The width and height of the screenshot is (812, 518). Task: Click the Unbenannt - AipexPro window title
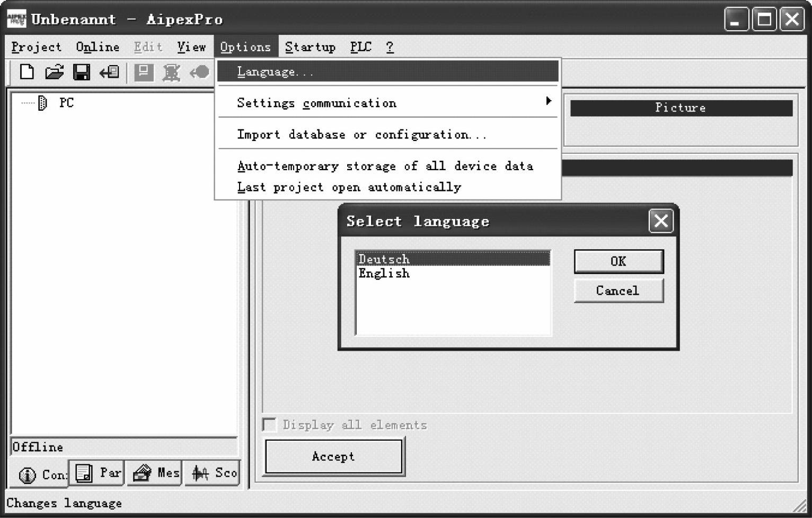tap(127, 20)
